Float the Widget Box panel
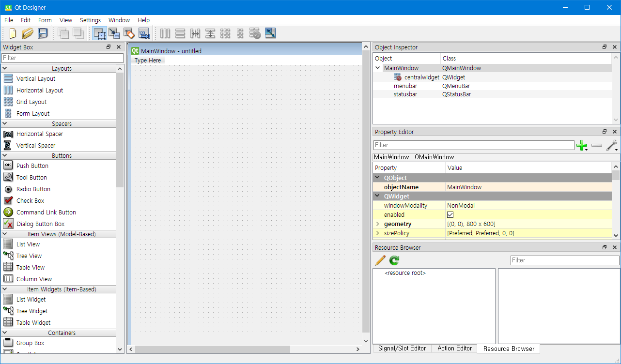 coord(109,47)
